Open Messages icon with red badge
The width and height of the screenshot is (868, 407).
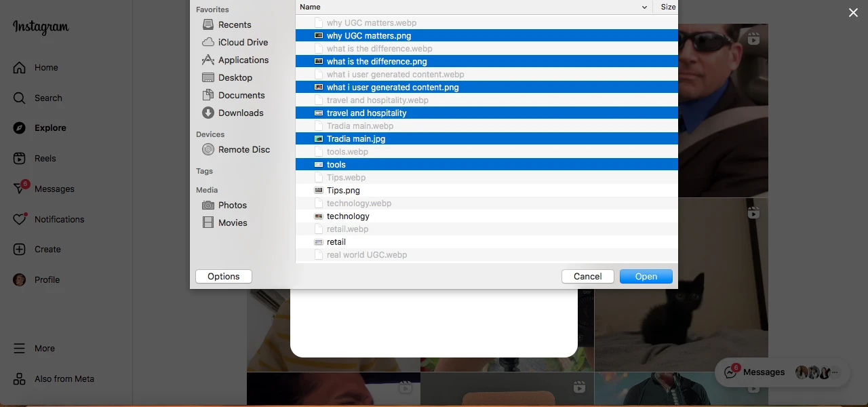coord(20,188)
